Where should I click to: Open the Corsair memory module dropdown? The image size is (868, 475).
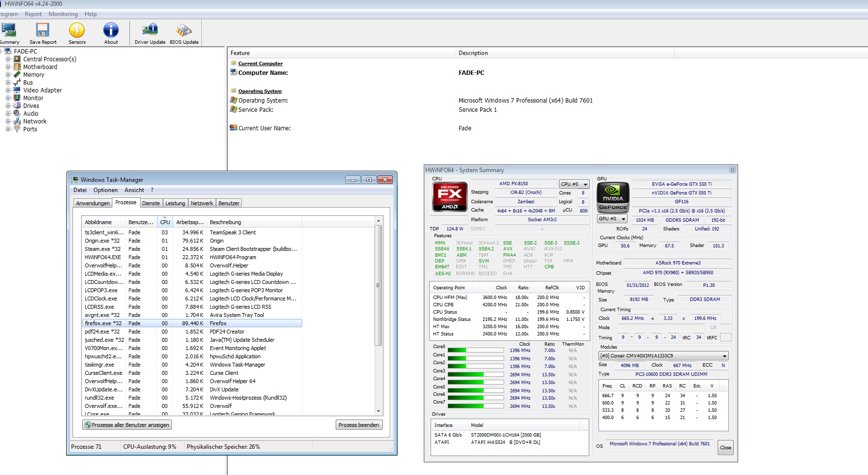(x=663, y=356)
